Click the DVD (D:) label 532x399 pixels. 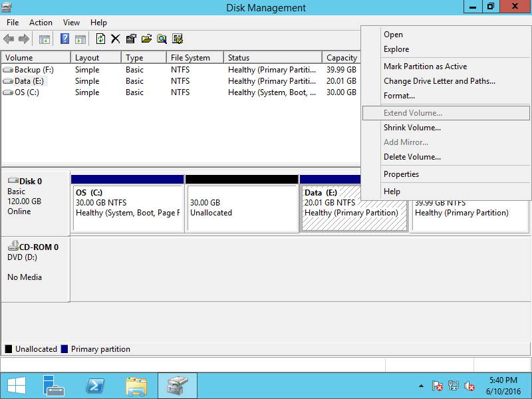(x=23, y=257)
